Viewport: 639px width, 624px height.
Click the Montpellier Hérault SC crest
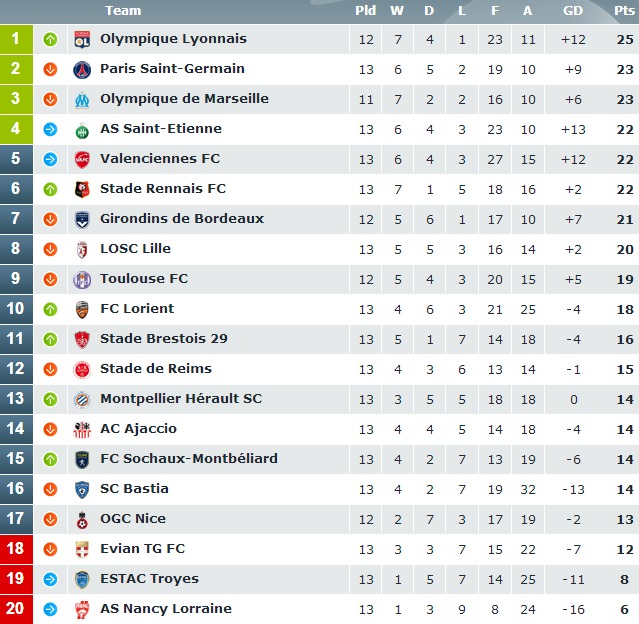coord(81,400)
